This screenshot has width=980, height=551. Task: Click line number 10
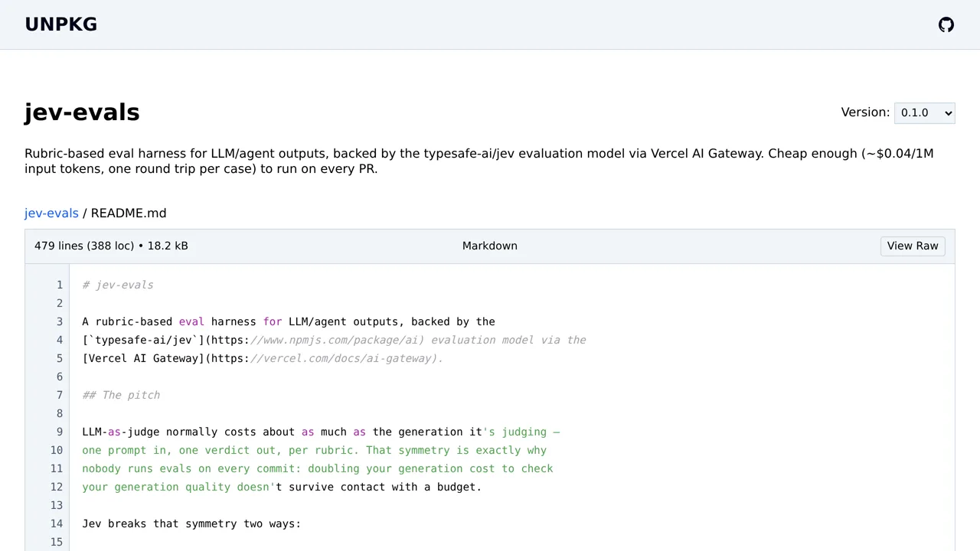(57, 450)
